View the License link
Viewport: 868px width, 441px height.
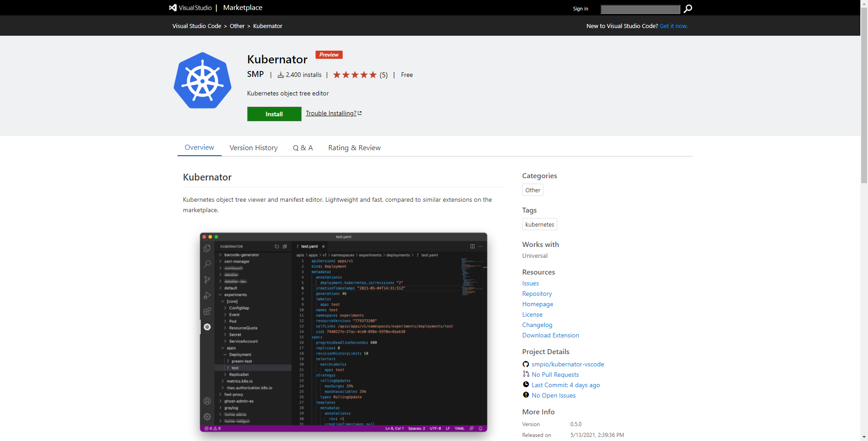pos(532,314)
